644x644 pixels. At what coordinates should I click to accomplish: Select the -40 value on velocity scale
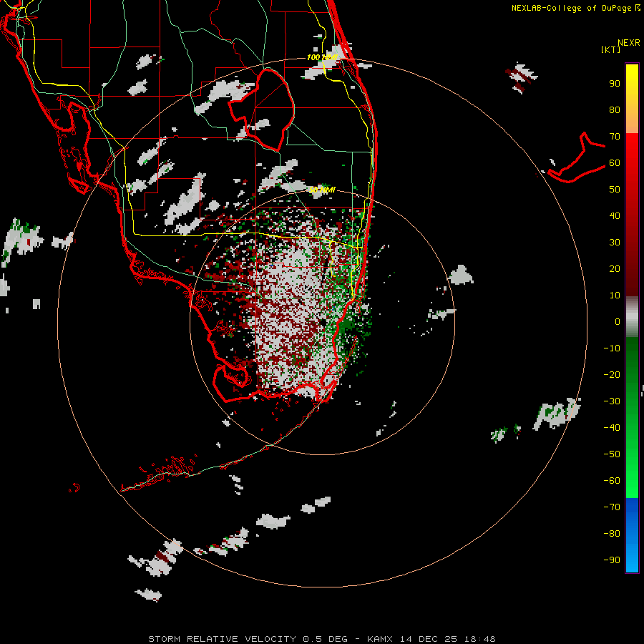[x=612, y=428]
